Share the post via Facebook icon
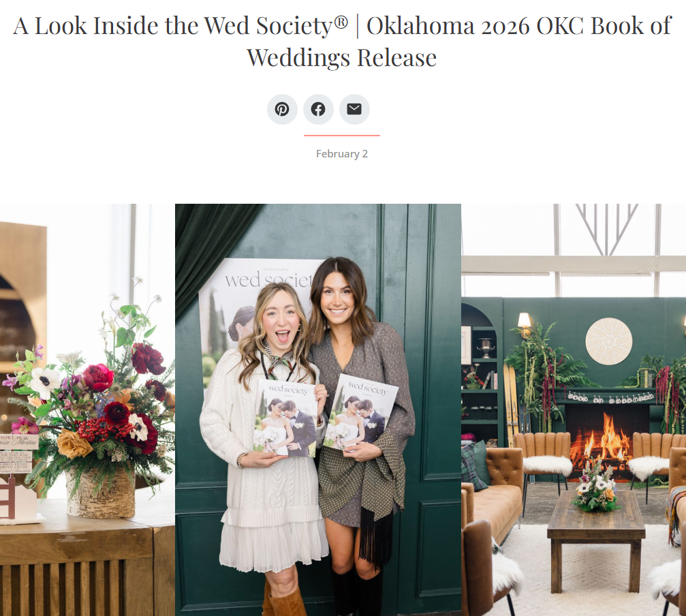 [x=318, y=109]
